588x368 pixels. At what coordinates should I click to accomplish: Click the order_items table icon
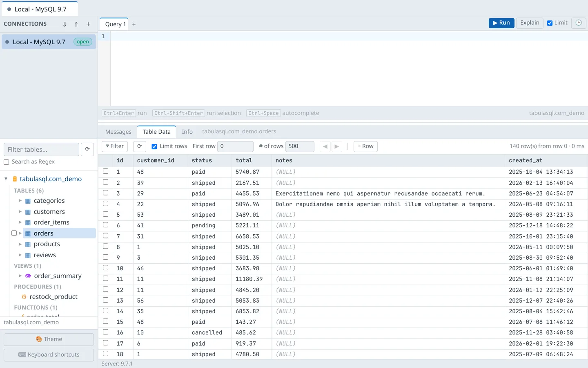click(x=28, y=222)
